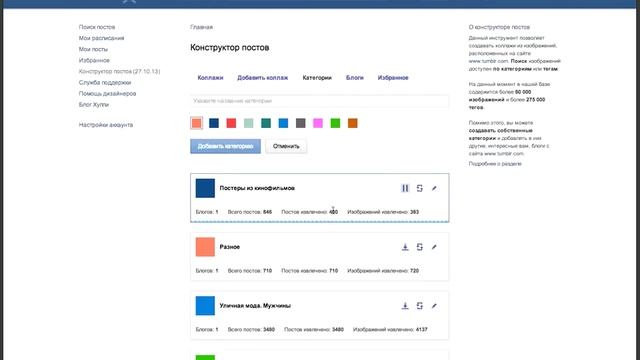Pick the red color swatch
This screenshot has height=360, width=640.
pos(231,123)
